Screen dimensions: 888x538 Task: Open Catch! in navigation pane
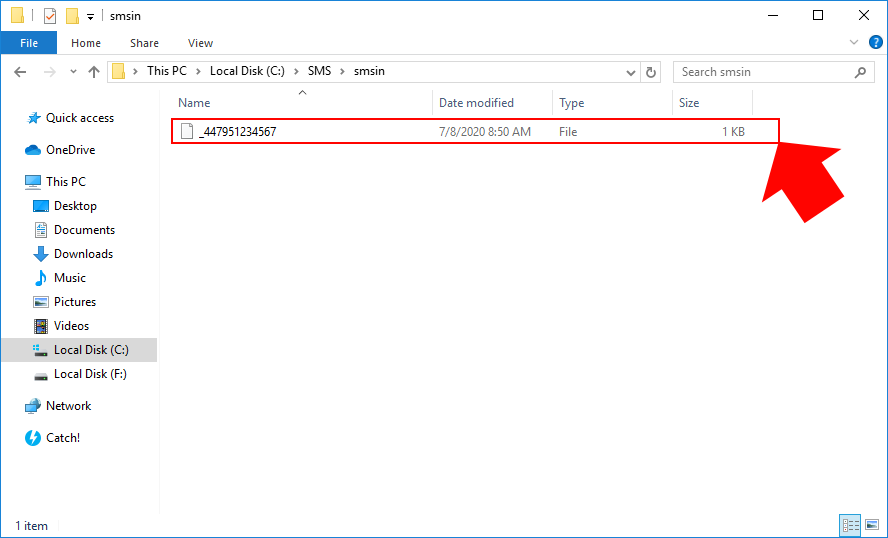coord(63,438)
